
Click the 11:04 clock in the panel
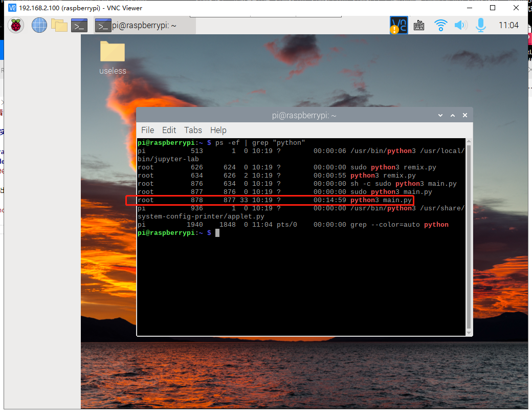[508, 25]
